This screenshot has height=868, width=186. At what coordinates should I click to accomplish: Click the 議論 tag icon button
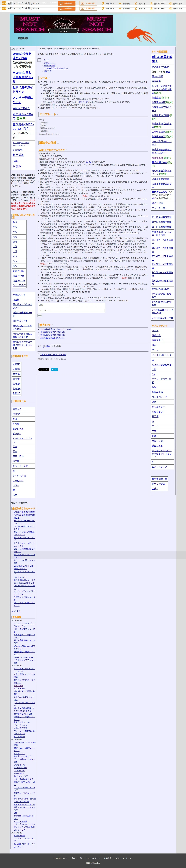tap(47, 346)
